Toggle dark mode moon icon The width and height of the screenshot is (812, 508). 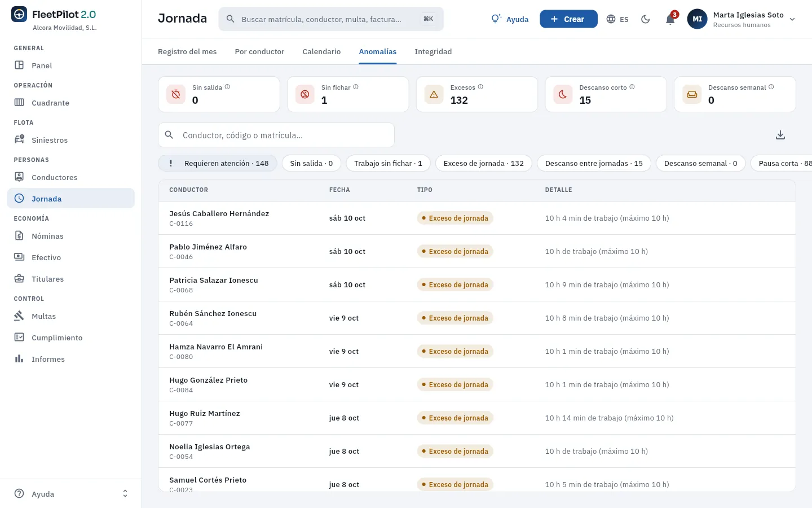click(x=646, y=19)
